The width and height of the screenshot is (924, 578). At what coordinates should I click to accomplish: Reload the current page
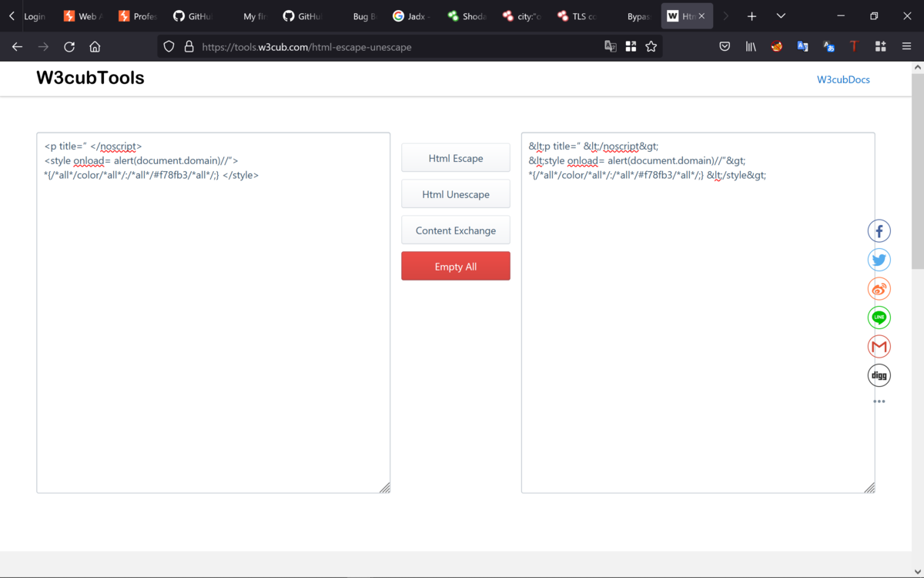(x=69, y=47)
